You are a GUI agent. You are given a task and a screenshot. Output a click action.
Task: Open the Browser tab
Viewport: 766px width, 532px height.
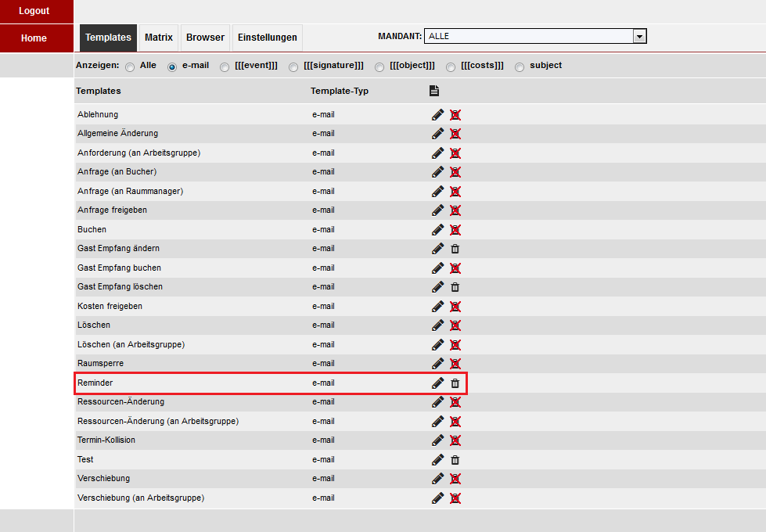point(205,38)
